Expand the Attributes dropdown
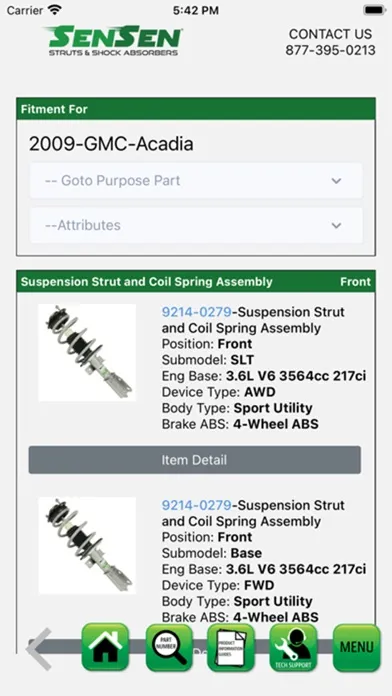The image size is (392, 696). point(196,225)
